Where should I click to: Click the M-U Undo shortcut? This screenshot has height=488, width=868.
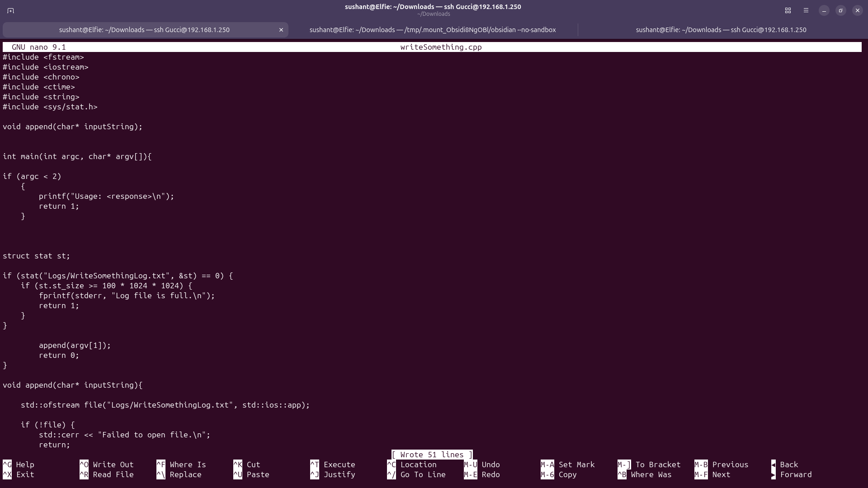(482, 465)
